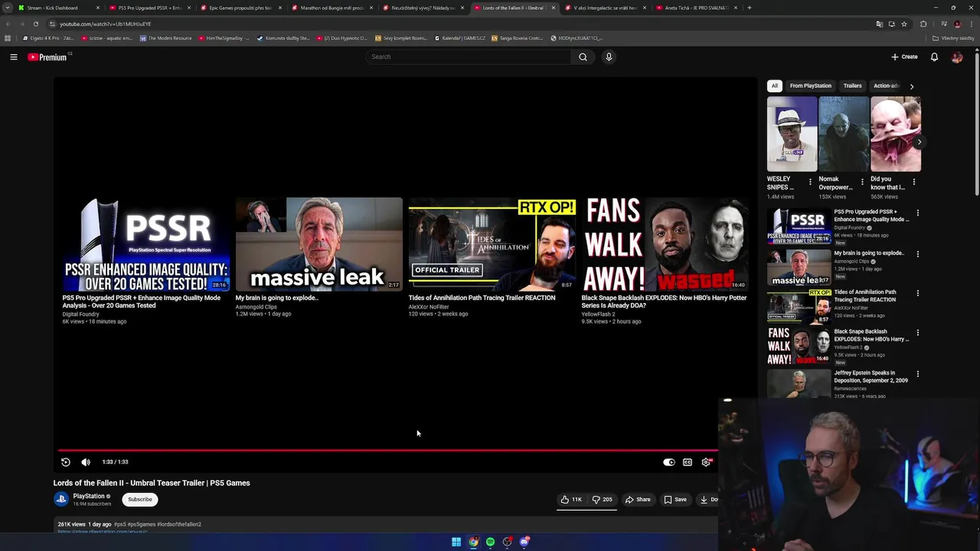The height and width of the screenshot is (551, 980).
Task: Open the #lordsofthefallen2 hashtag link
Action: point(179,524)
